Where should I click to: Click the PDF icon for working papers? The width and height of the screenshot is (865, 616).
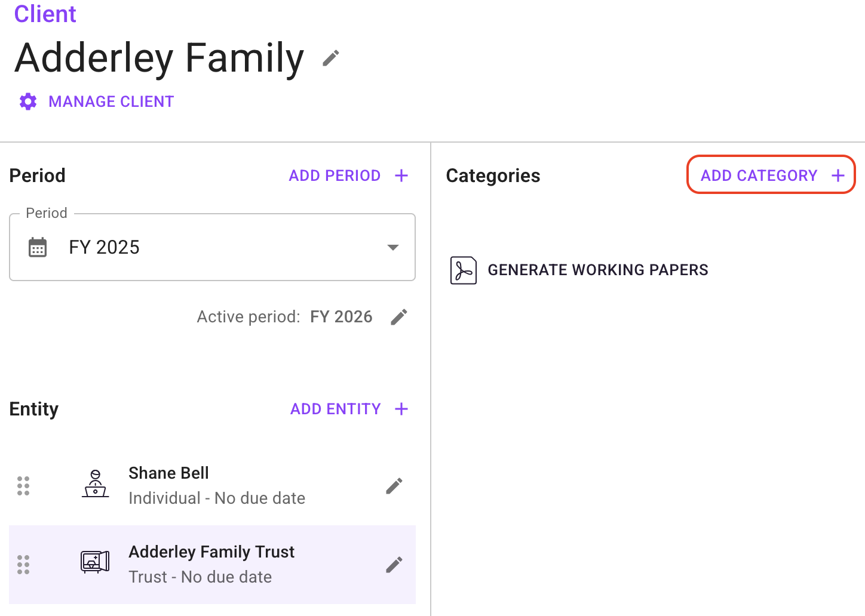(x=463, y=270)
